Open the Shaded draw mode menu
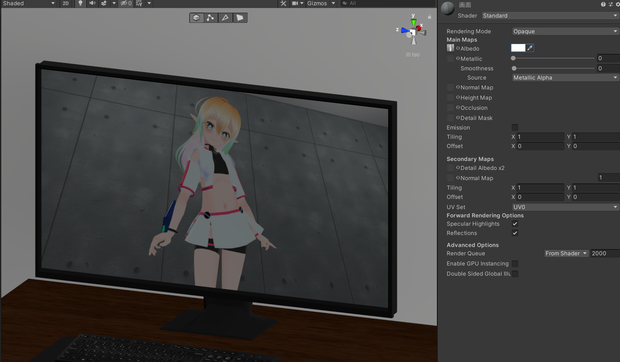This screenshot has height=362, width=620. (x=28, y=3)
